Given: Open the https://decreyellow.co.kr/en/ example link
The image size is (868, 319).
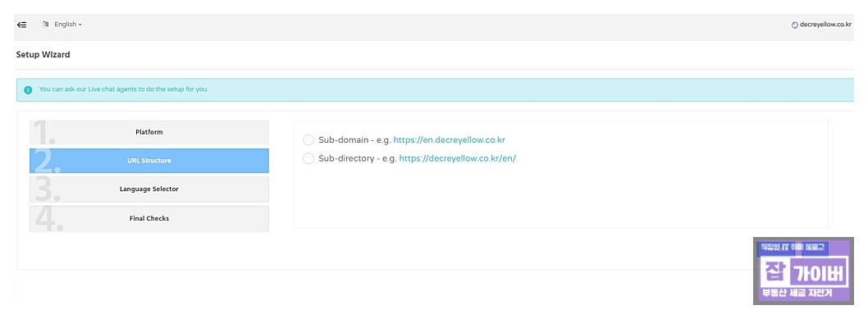Looking at the screenshot, I should point(457,158).
